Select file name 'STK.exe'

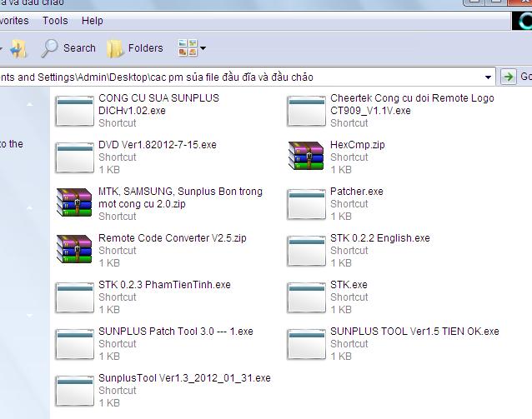[349, 285]
